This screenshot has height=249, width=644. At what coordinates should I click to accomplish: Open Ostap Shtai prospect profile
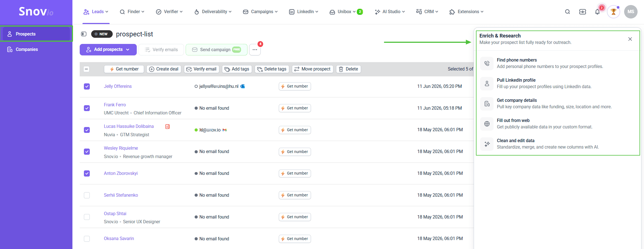[115, 214]
